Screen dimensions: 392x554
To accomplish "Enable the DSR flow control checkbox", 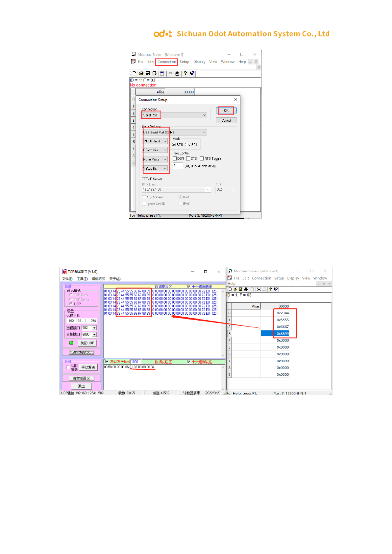I will [x=175, y=158].
